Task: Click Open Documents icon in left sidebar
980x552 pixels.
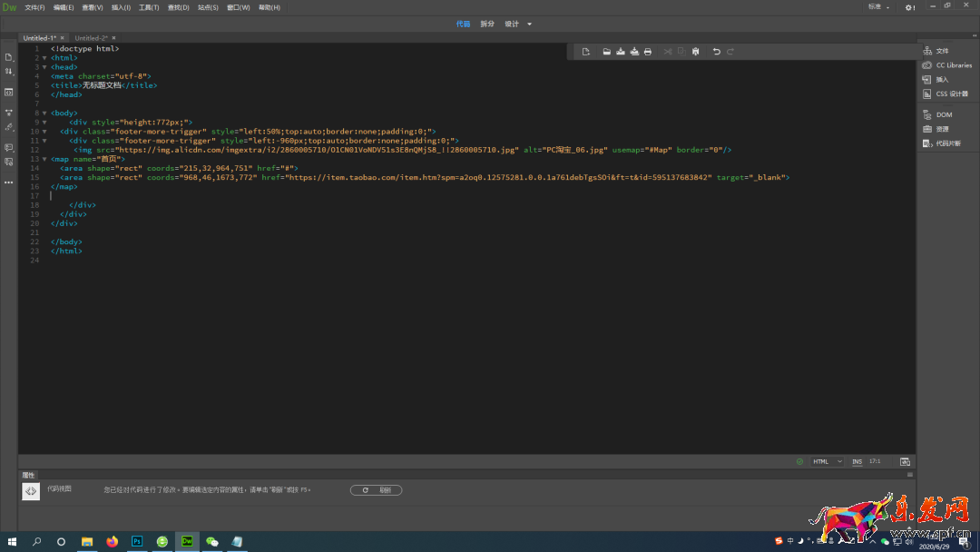Action: pos(9,57)
